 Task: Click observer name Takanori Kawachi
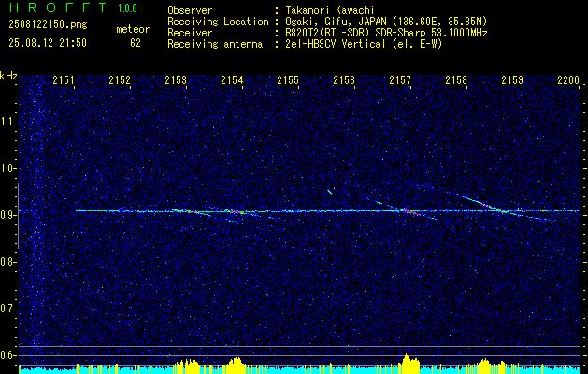[x=330, y=10]
